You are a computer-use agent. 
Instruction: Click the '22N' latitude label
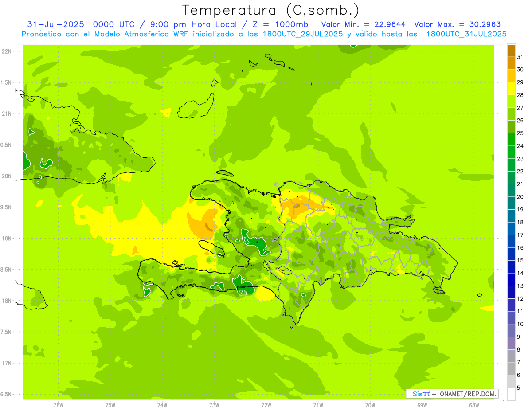tap(7, 51)
